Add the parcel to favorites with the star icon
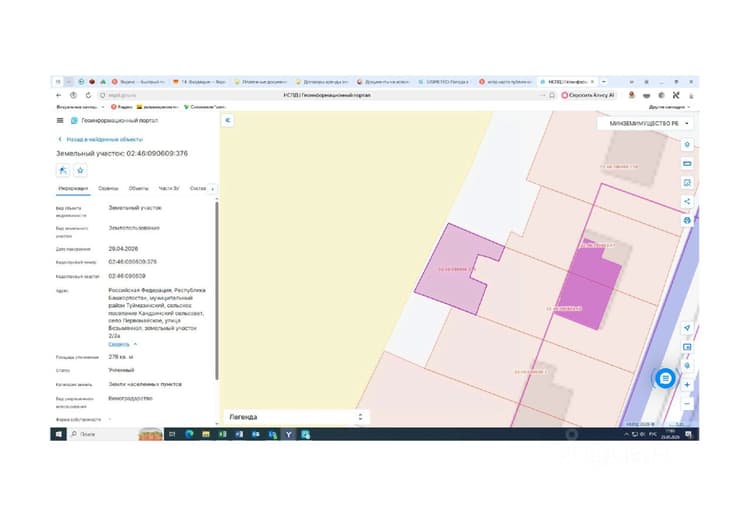The image size is (750, 530). (80, 170)
